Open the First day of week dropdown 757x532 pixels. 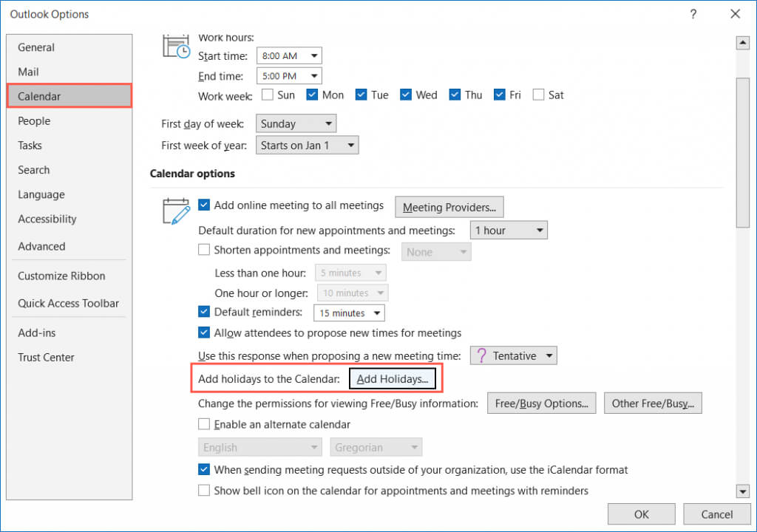[296, 123]
